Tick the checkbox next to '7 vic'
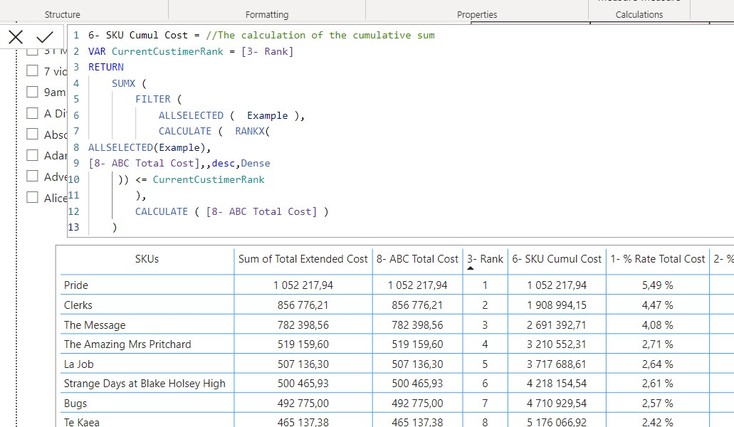This screenshot has width=734, height=427. click(x=32, y=71)
